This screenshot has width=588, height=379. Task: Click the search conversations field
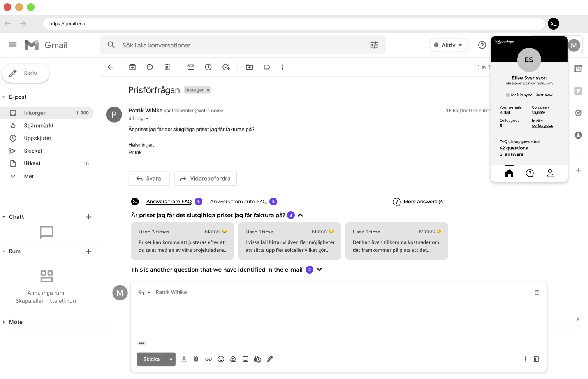pyautogui.click(x=241, y=45)
